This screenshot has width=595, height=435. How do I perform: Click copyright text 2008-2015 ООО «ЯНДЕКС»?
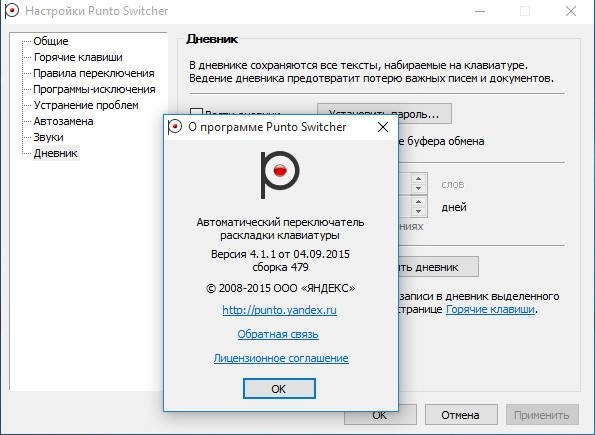coord(280,288)
